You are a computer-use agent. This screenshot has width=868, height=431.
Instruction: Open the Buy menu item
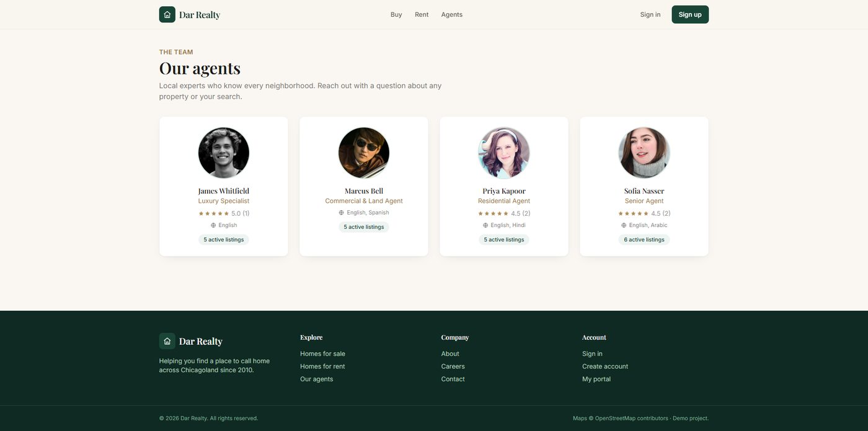(396, 14)
